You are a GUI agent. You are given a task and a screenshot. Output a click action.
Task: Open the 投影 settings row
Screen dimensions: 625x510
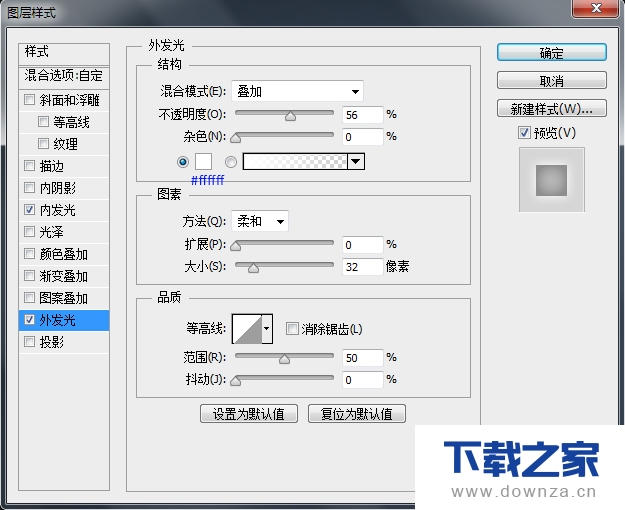(x=64, y=342)
